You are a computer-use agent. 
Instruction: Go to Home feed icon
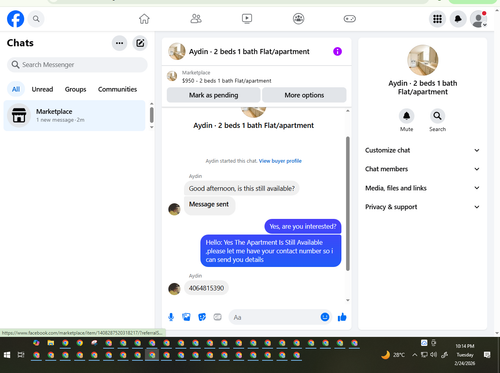click(144, 19)
